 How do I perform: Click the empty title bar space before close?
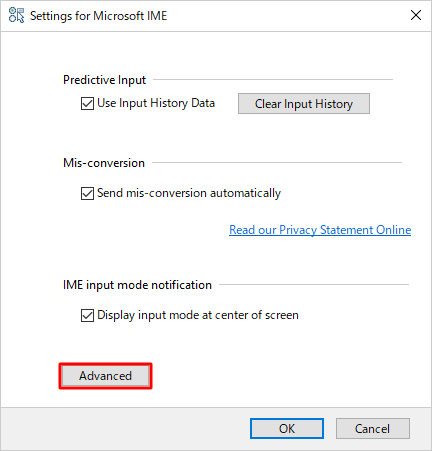(287, 16)
